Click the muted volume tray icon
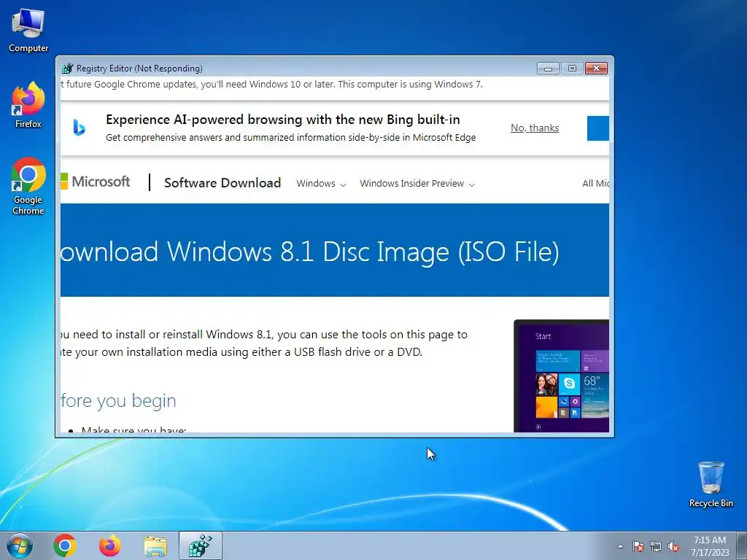The height and width of the screenshot is (560, 747). pos(673,546)
